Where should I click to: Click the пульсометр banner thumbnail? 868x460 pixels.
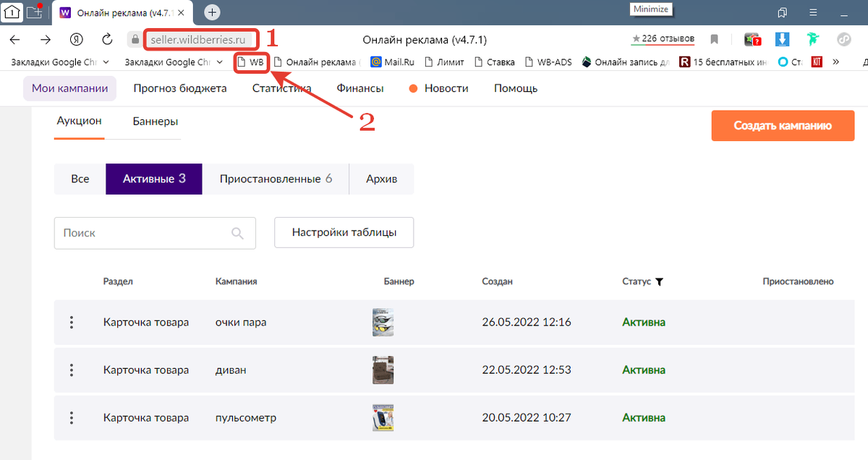[x=383, y=417]
